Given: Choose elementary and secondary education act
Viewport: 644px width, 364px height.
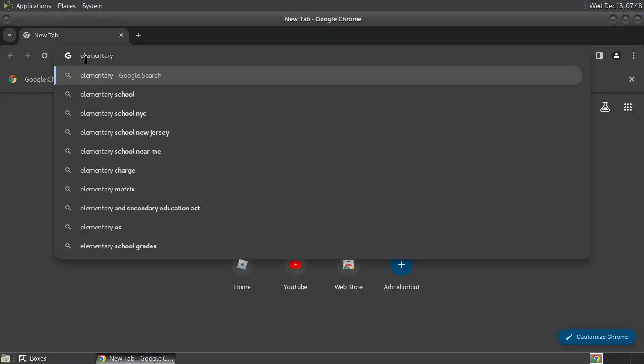Looking at the screenshot, I should click(318, 208).
